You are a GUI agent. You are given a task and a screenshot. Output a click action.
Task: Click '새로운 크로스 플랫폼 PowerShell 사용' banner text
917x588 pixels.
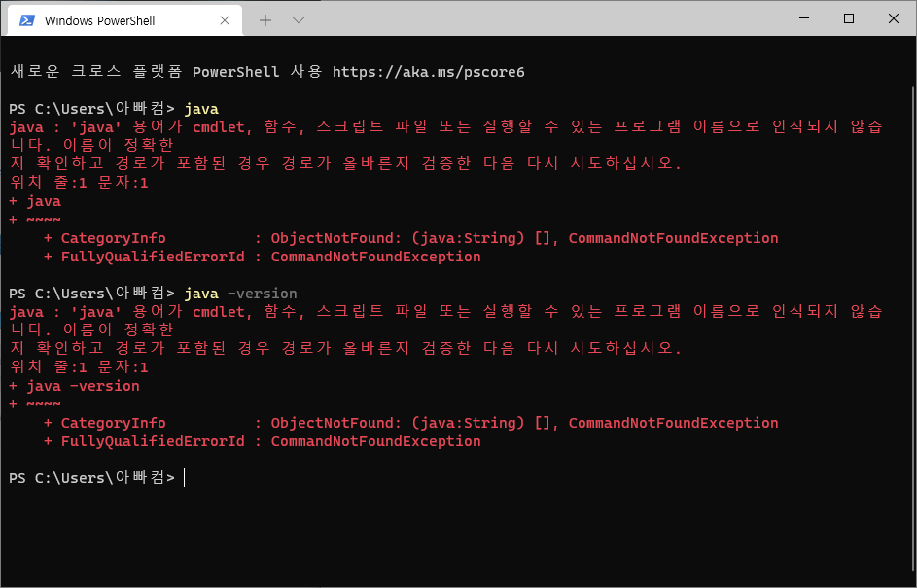click(166, 72)
